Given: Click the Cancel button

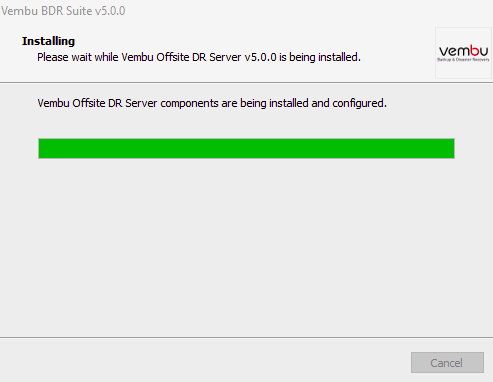Looking at the screenshot, I should (x=447, y=362).
